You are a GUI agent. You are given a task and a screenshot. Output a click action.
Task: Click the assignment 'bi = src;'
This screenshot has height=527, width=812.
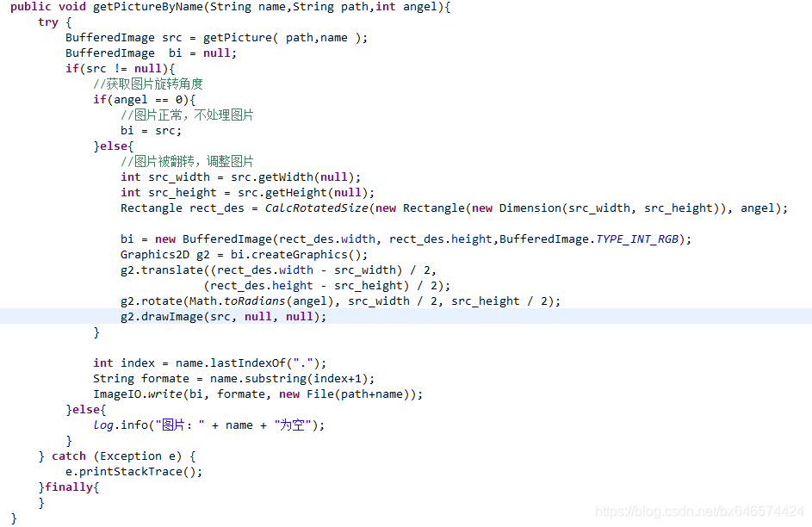[x=152, y=131]
